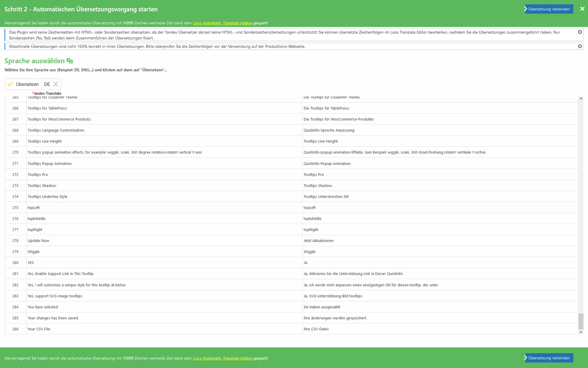
Task: Click 'Yes, Enable Support Link in This Tooltip'
Action: pos(60,274)
